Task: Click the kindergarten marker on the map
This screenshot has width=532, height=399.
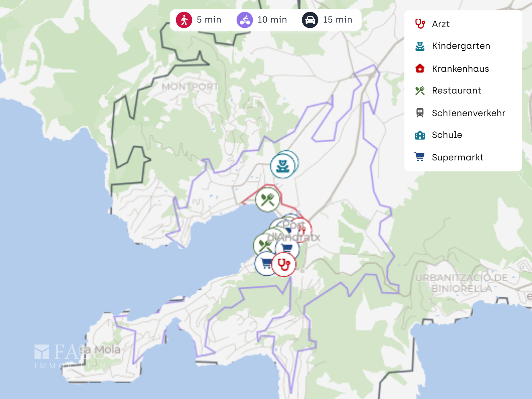Action: [283, 166]
